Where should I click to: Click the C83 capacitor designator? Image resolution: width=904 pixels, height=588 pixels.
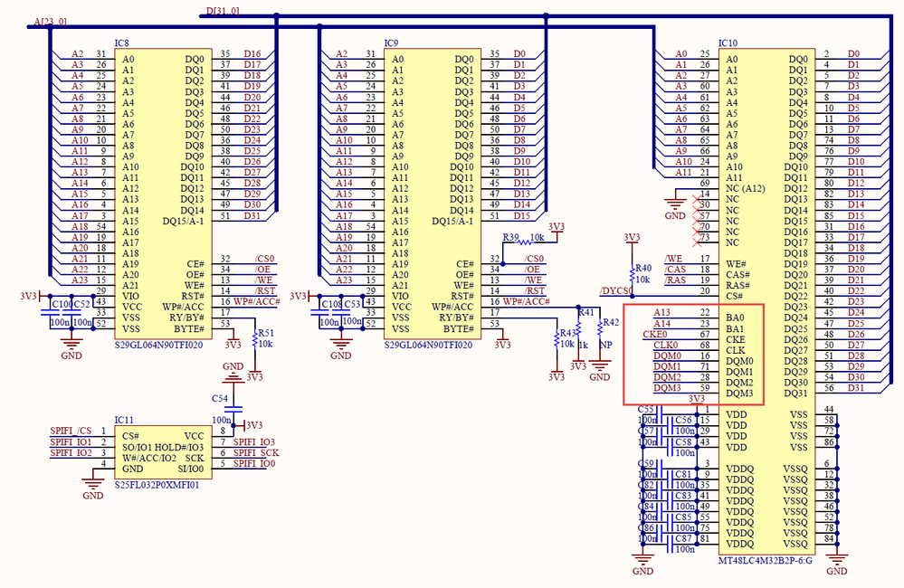point(683,496)
